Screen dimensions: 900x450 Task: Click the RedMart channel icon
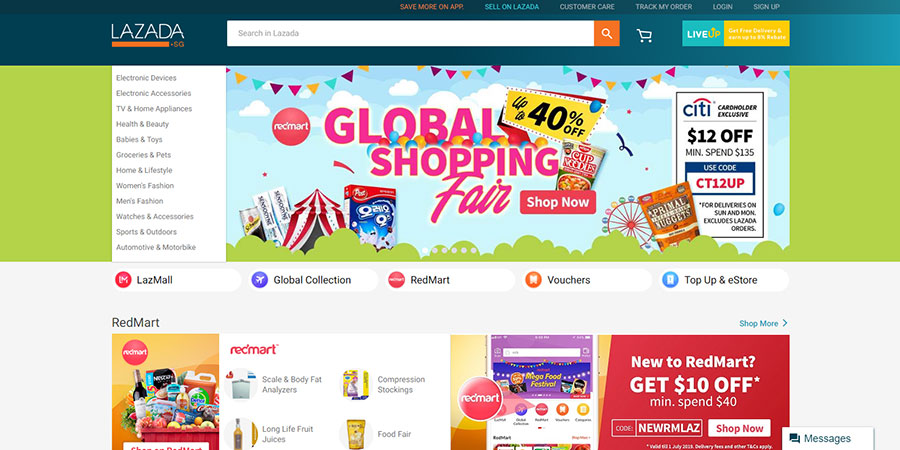tap(397, 280)
